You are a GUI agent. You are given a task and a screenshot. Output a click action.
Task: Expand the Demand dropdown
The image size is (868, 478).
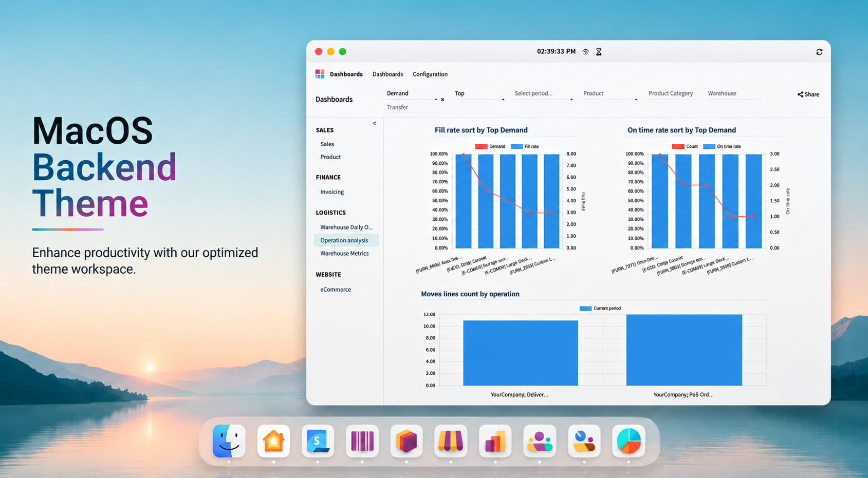[x=436, y=100]
